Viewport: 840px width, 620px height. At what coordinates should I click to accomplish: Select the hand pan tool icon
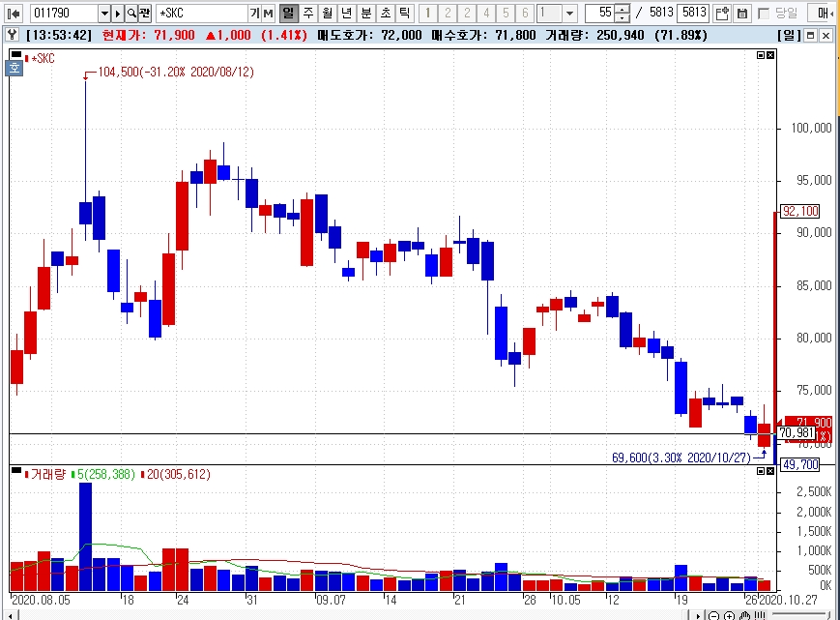[744, 616]
